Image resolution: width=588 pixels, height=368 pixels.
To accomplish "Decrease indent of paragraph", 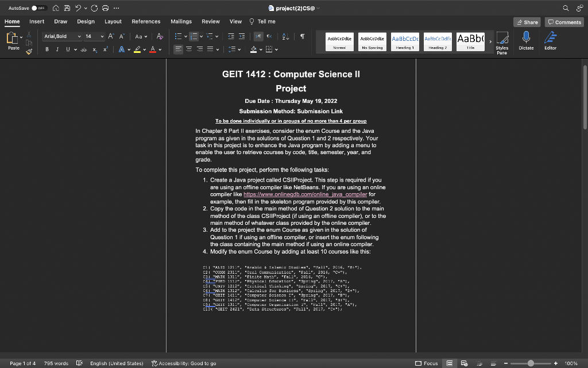I will click(x=231, y=36).
